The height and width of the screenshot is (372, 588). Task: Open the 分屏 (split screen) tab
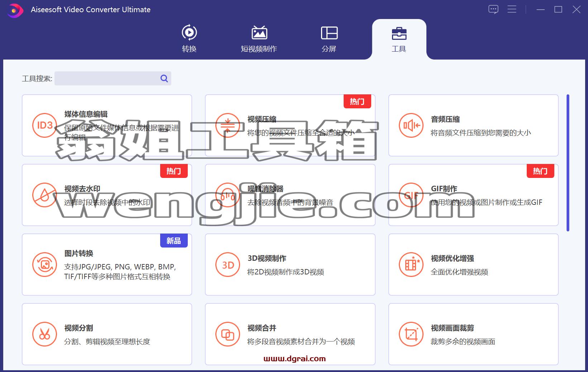pos(329,39)
